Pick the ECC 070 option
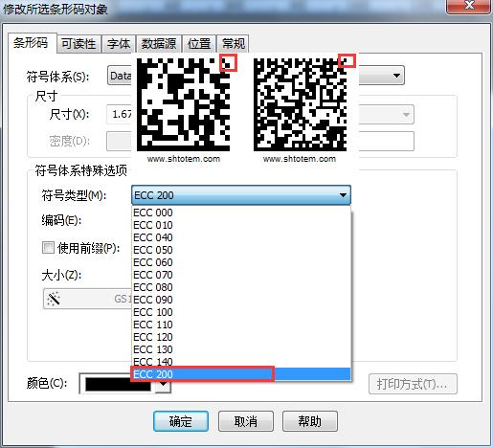 click(241, 275)
